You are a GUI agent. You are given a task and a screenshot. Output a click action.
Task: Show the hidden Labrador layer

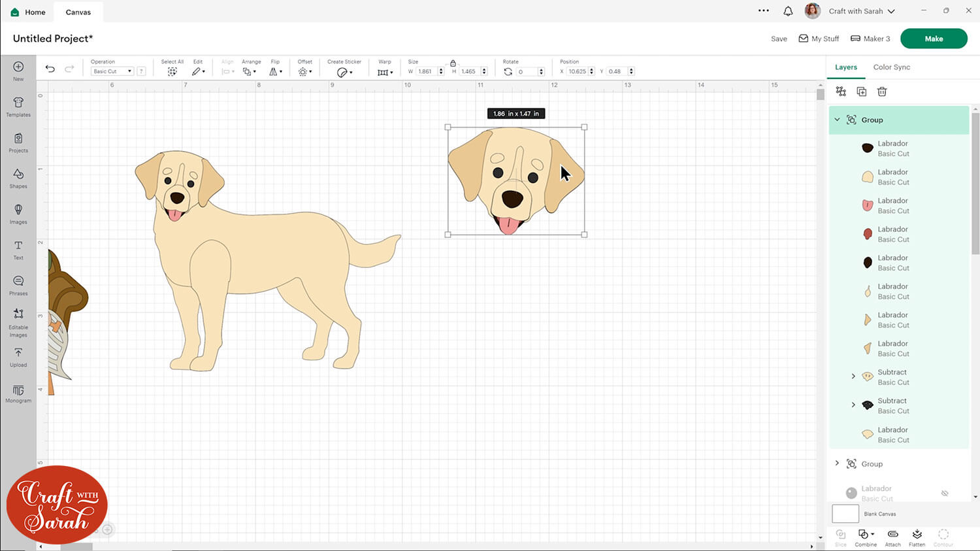coord(945,493)
